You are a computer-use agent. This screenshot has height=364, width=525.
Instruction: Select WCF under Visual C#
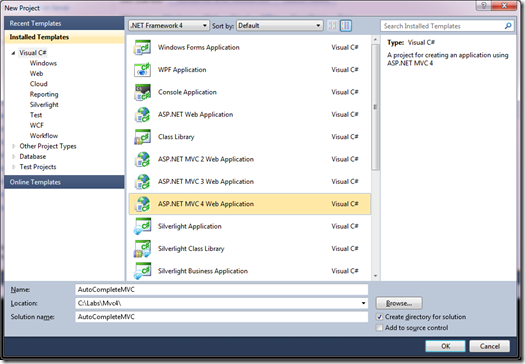tap(36, 125)
